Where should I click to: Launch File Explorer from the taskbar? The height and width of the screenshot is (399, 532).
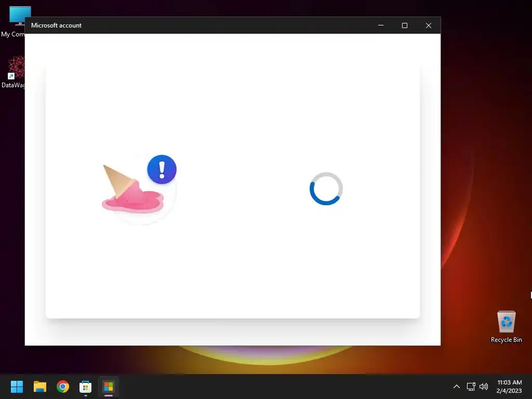coord(39,387)
